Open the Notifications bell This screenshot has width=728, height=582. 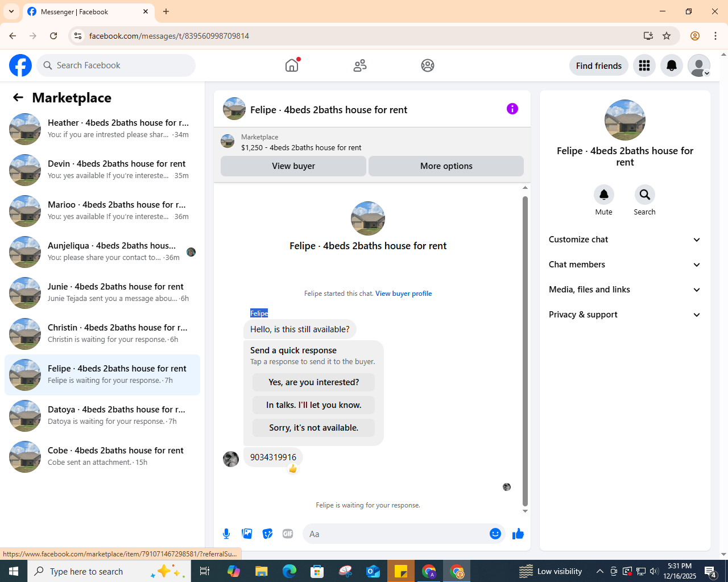pos(672,65)
